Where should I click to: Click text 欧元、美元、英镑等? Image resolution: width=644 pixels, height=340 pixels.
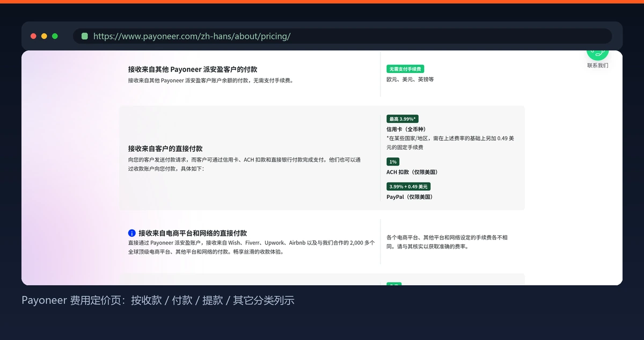[410, 79]
